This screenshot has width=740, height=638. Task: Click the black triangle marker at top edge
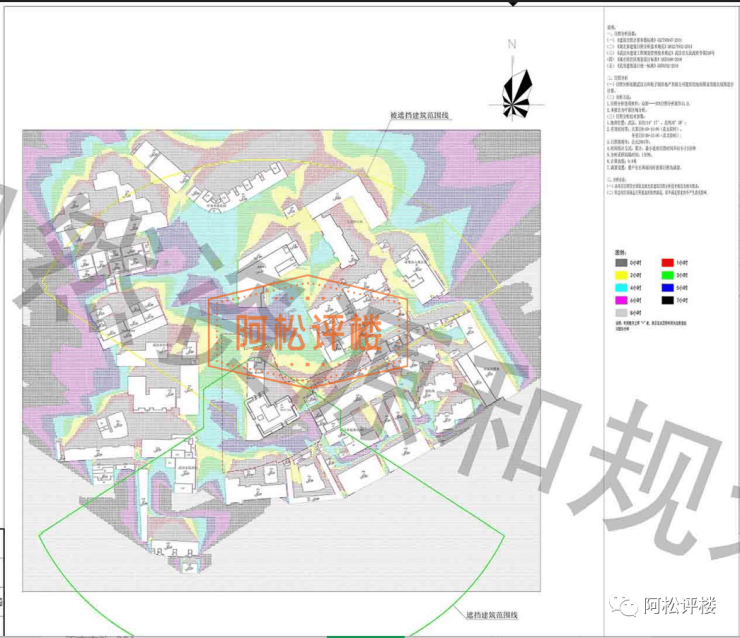point(513,3)
